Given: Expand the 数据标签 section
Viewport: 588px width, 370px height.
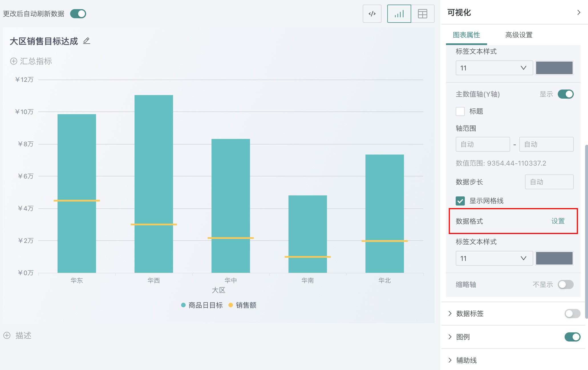Looking at the screenshot, I should (450, 314).
